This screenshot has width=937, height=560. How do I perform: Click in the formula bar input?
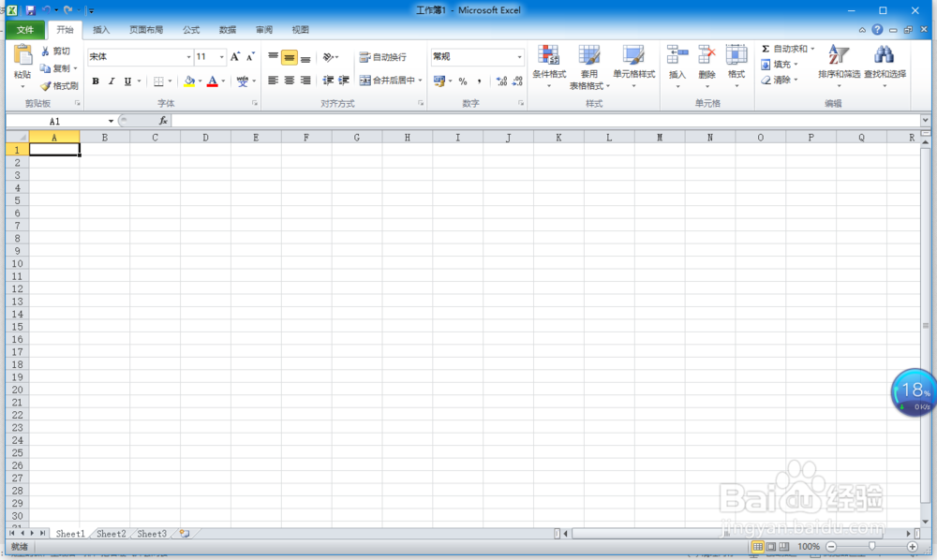[545, 121]
